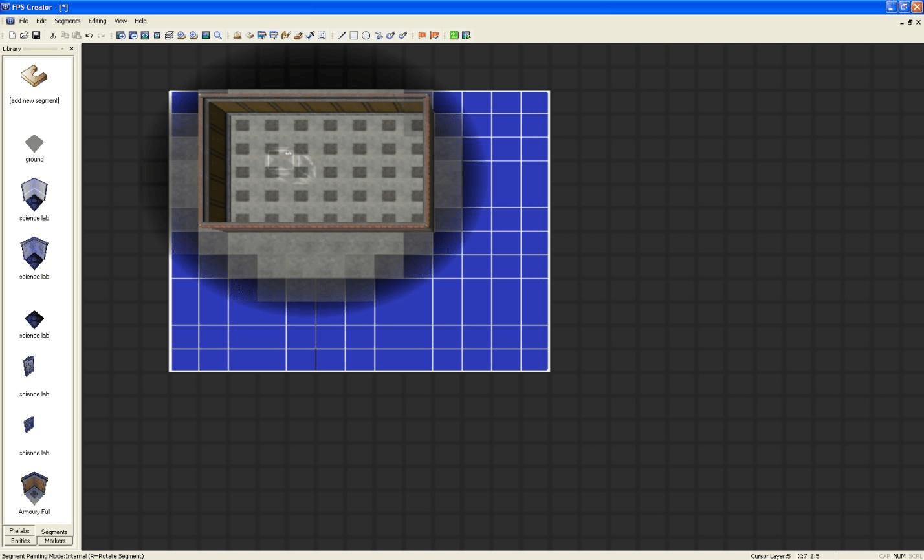Switch to the Entities tab
The height and width of the screenshot is (560, 924).
(20, 541)
